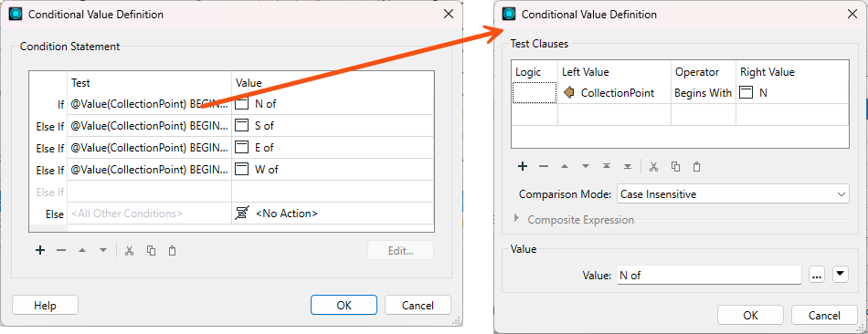Viewport: 868px width, 334px height.
Task: Confirm with OK in the left dialog
Action: click(344, 305)
